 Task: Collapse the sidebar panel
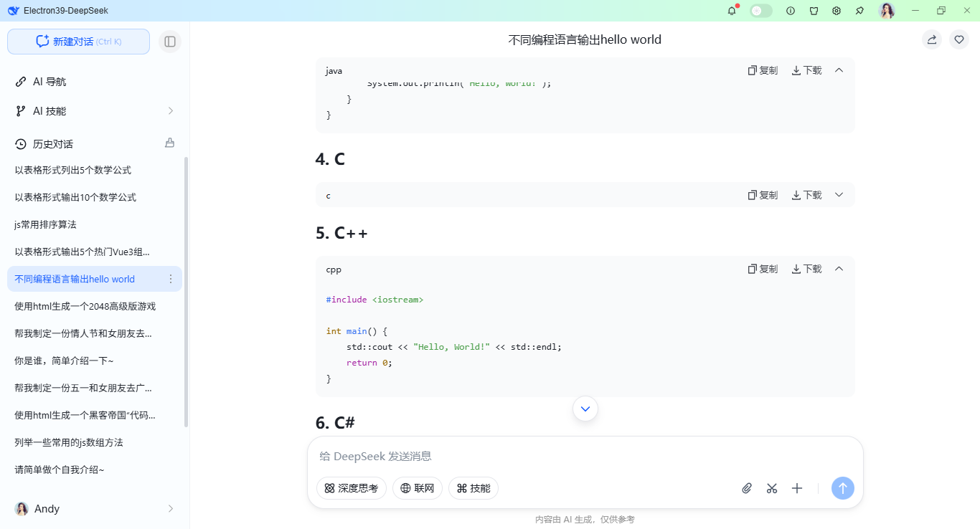pos(170,42)
